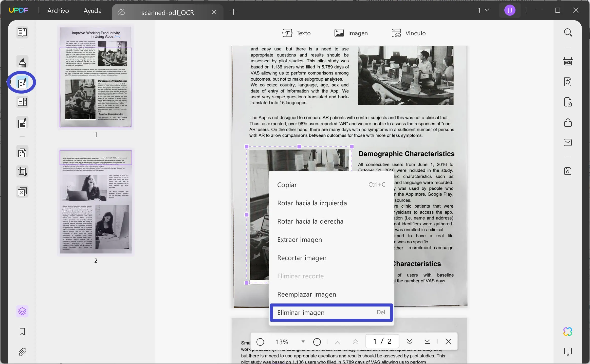Zoom out with the minus button
This screenshot has width=590, height=364.
(x=260, y=342)
